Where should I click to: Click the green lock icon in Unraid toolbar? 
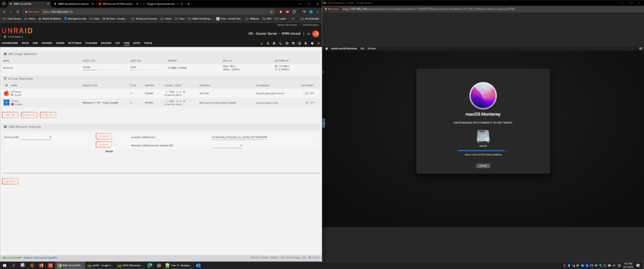click(x=261, y=43)
